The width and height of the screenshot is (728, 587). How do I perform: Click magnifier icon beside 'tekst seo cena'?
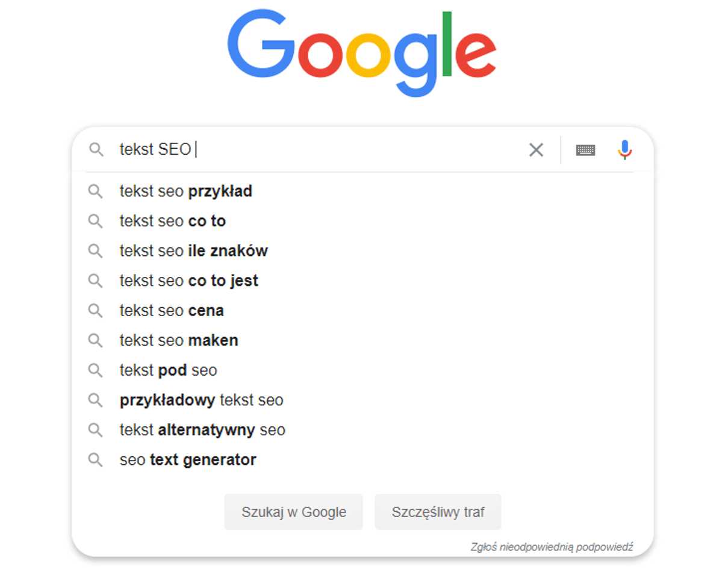tap(95, 311)
